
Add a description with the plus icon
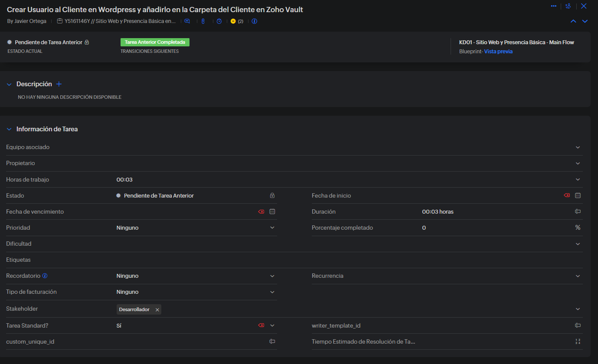pyautogui.click(x=59, y=84)
